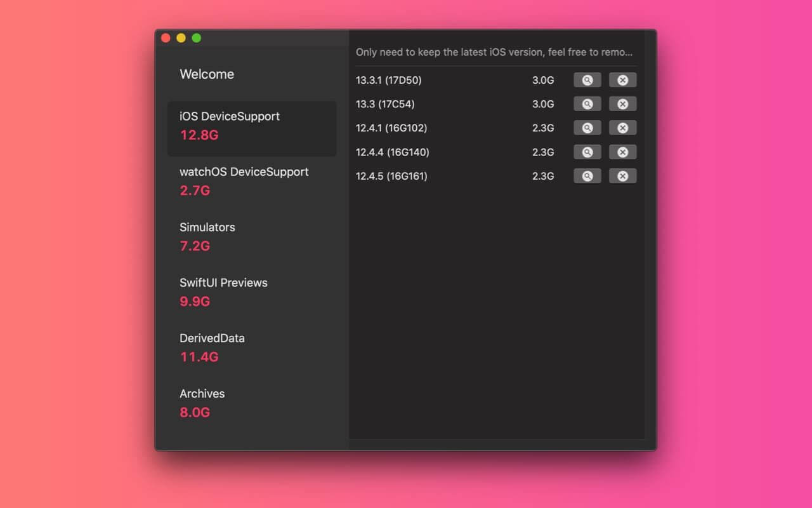Click the 2.3G size for 12.4.4 (16G140)
Screen dimensions: 812x508
point(543,152)
